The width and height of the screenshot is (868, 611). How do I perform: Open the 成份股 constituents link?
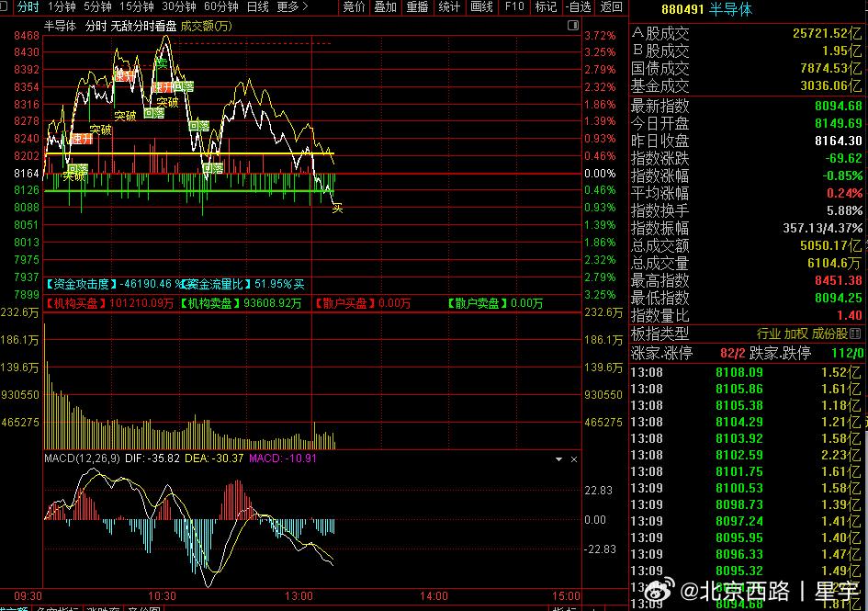(x=829, y=334)
